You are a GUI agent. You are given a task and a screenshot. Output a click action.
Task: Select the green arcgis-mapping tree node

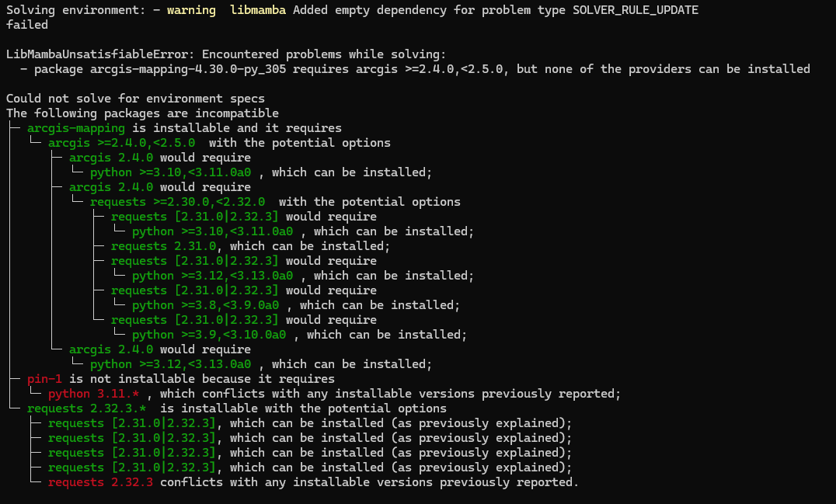tap(76, 128)
